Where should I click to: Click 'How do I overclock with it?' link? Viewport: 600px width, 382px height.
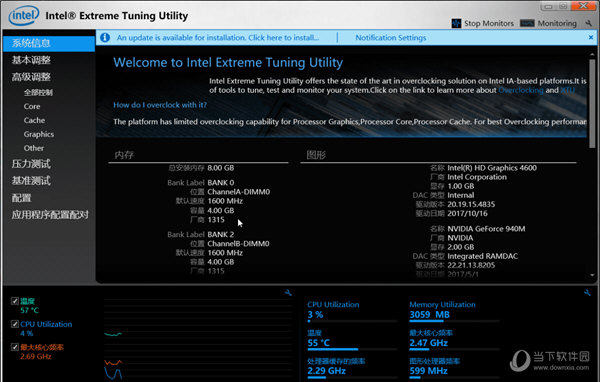click(160, 105)
